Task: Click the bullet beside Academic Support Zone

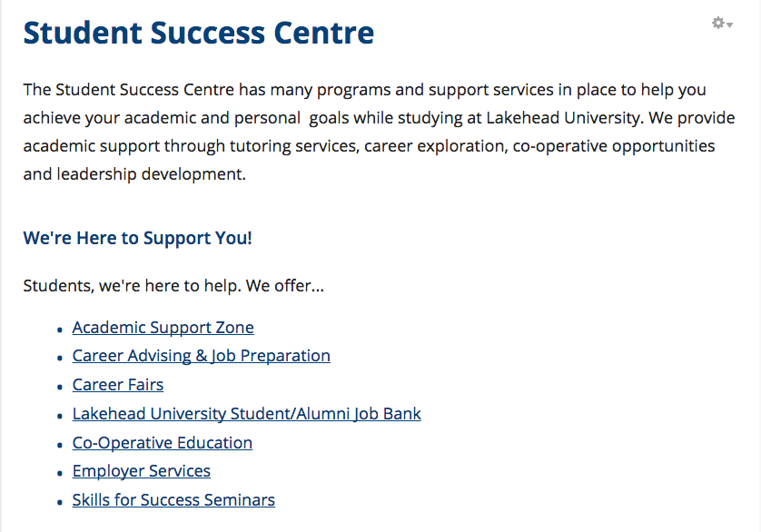Action: tap(60, 330)
